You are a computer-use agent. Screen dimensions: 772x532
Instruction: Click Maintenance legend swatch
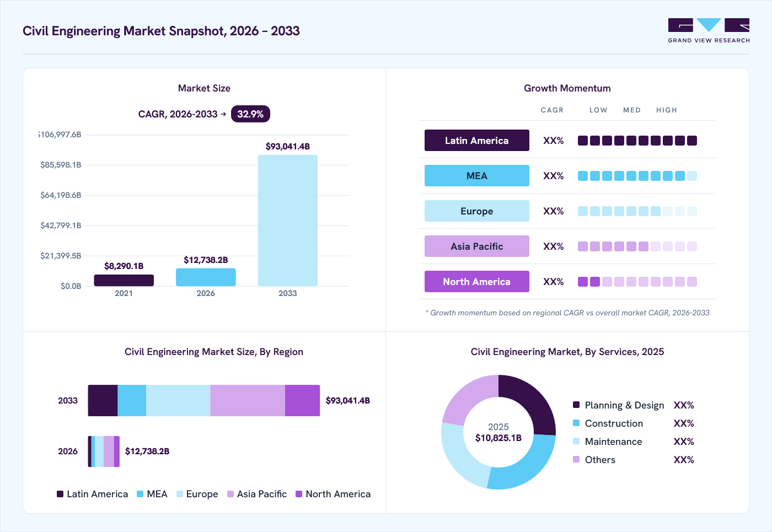point(576,441)
